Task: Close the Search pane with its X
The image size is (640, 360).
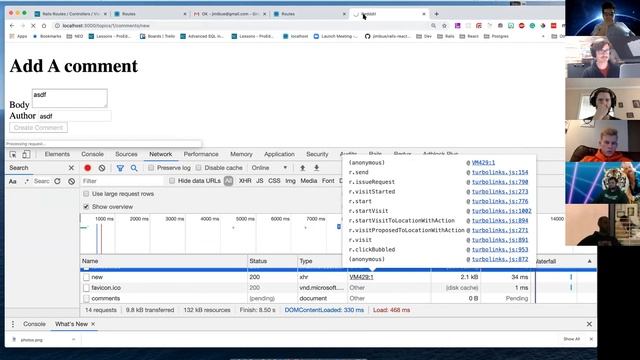Action: (x=71, y=168)
